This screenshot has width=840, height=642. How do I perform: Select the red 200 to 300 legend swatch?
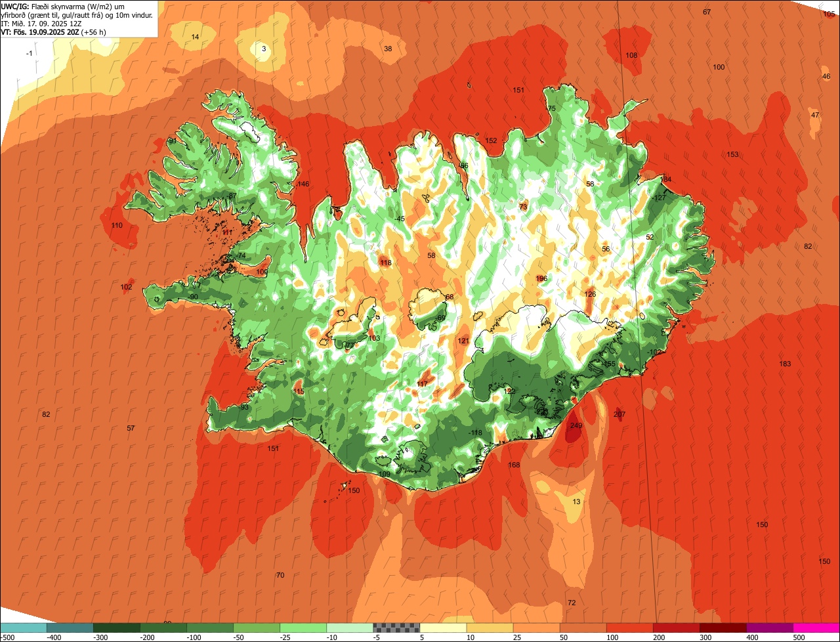tap(676, 628)
